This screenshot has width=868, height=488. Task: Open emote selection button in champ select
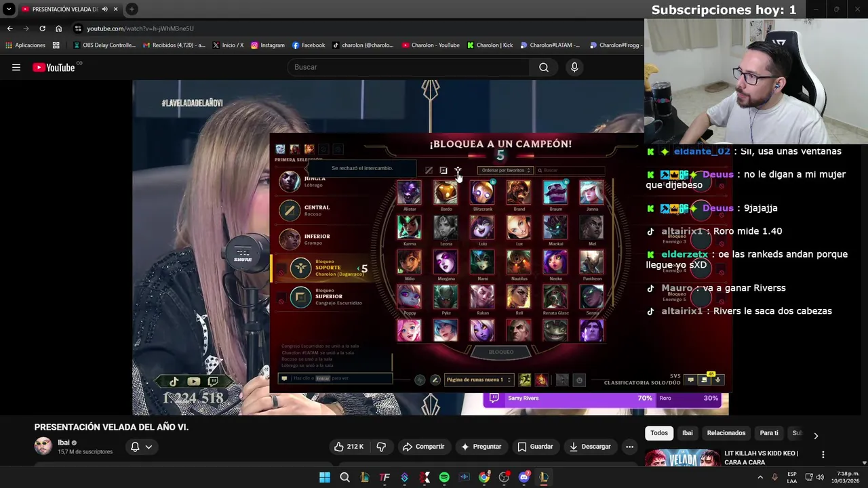pyautogui.click(x=579, y=380)
